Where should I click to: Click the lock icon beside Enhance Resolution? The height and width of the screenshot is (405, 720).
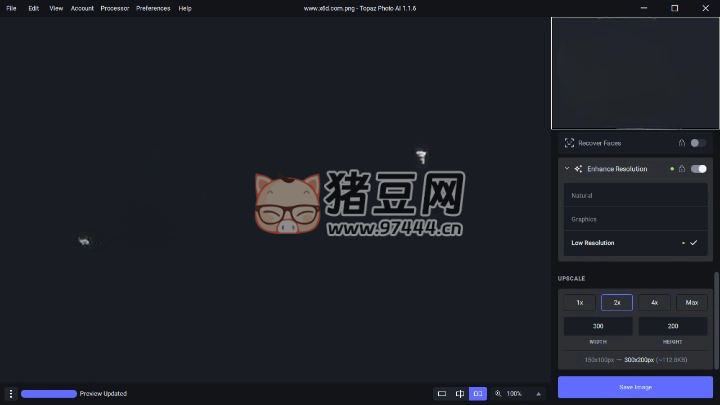[682, 169]
